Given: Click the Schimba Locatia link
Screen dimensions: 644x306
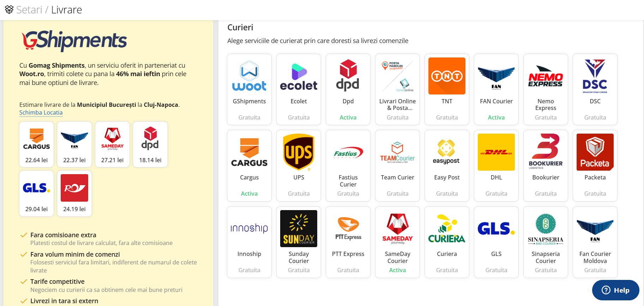Looking at the screenshot, I should 41,112.
